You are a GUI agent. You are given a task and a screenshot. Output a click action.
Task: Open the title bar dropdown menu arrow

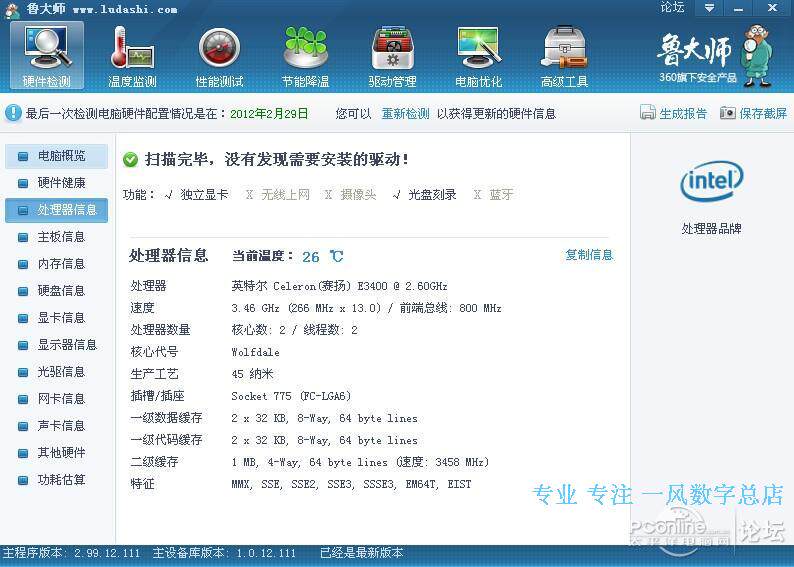pyautogui.click(x=709, y=8)
